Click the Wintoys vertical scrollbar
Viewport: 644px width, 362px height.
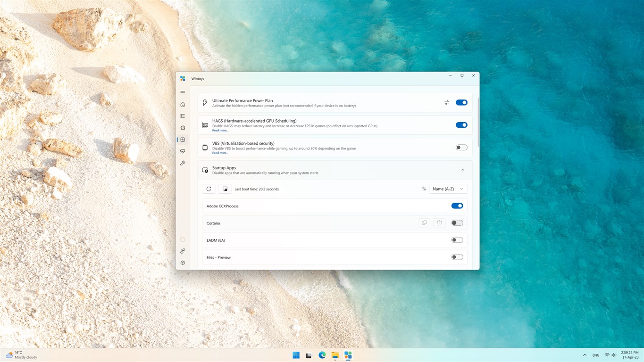[x=478, y=122]
